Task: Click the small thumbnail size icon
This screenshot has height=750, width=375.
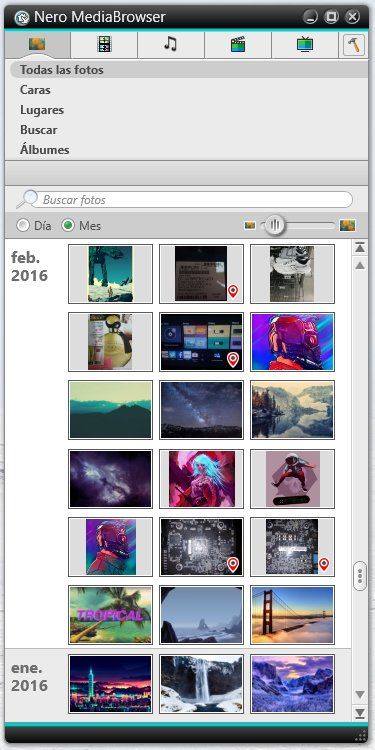Action: click(250, 225)
